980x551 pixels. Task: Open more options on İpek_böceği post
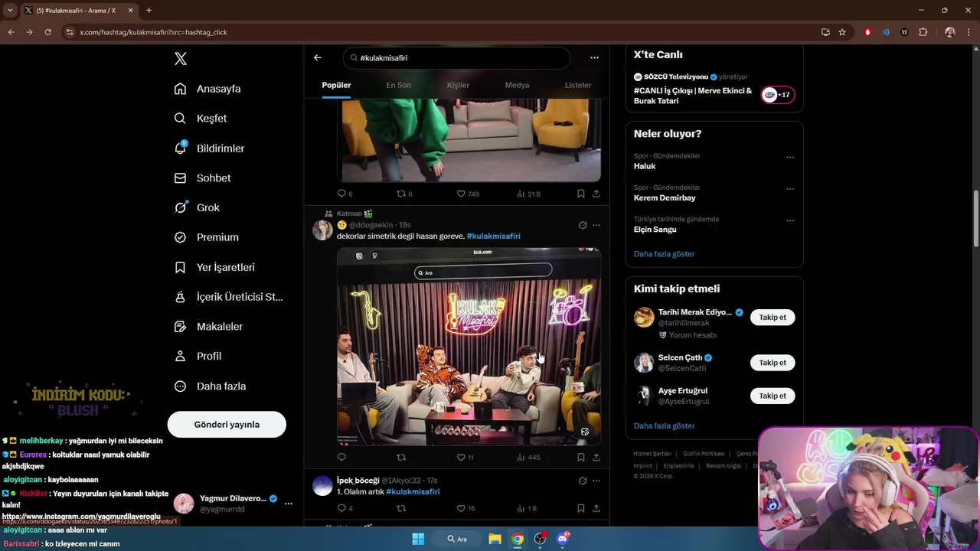(596, 481)
